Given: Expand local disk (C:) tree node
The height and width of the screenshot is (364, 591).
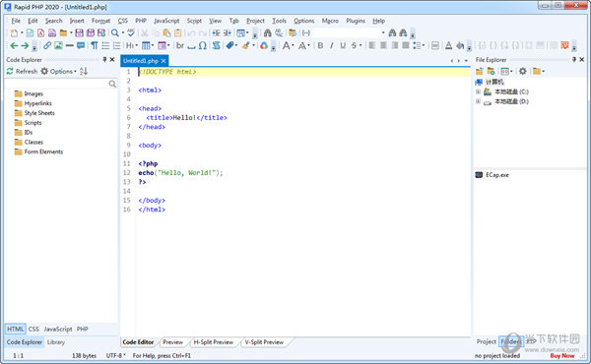Looking at the screenshot, I should coord(478,91).
